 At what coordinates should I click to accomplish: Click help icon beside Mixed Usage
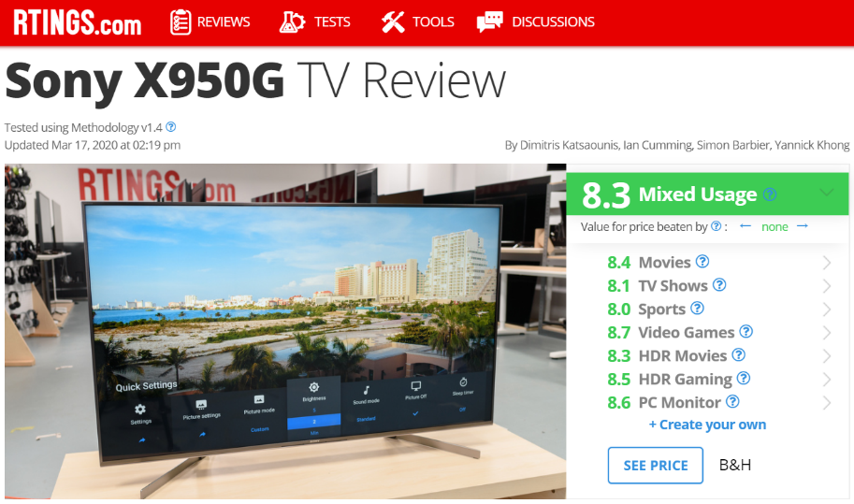770,194
